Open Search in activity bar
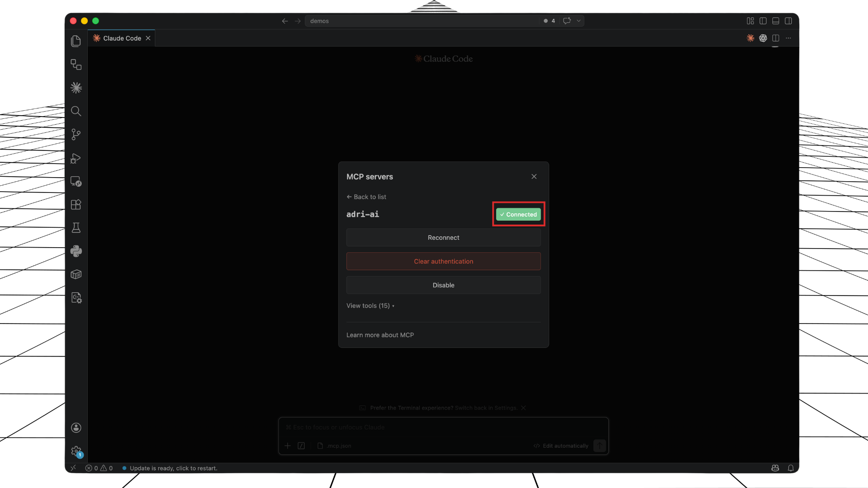Image resolution: width=868 pixels, height=488 pixels. pos(76,111)
